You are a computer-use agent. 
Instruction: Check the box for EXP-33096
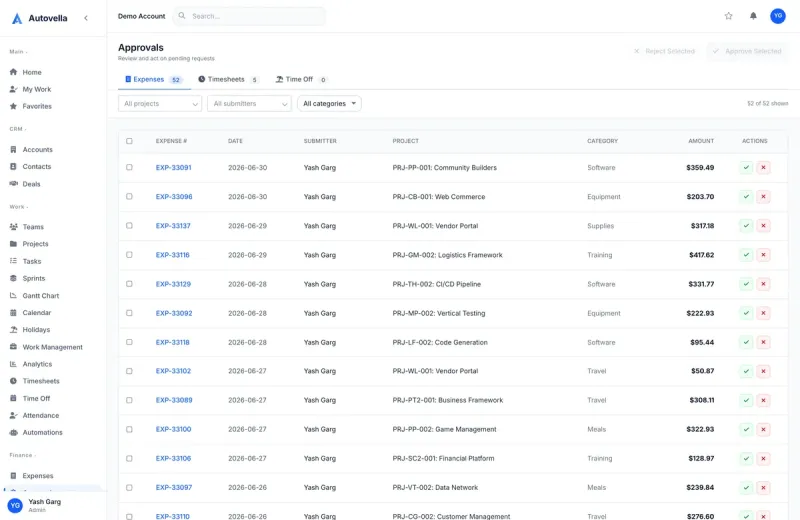click(x=129, y=196)
